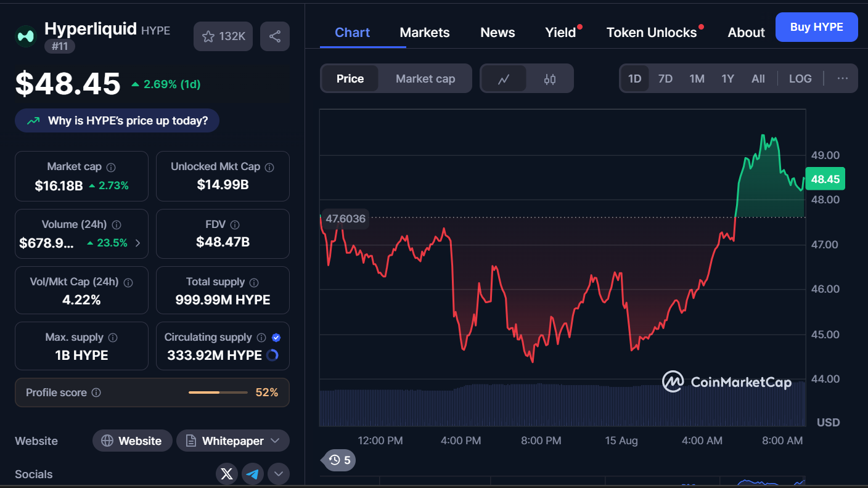Click the verified circulating supply badge
Viewport: 868px width, 488px height.
[x=276, y=338]
